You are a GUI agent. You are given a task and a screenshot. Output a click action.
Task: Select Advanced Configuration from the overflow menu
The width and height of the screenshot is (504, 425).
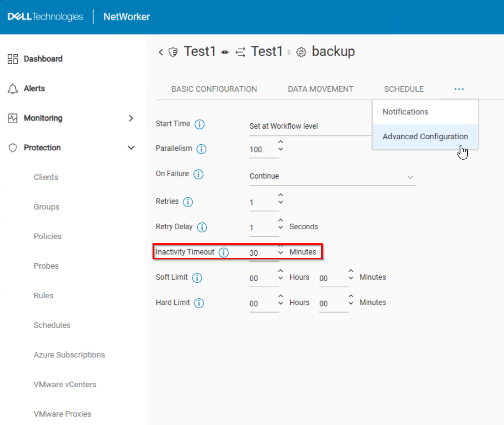pos(425,136)
